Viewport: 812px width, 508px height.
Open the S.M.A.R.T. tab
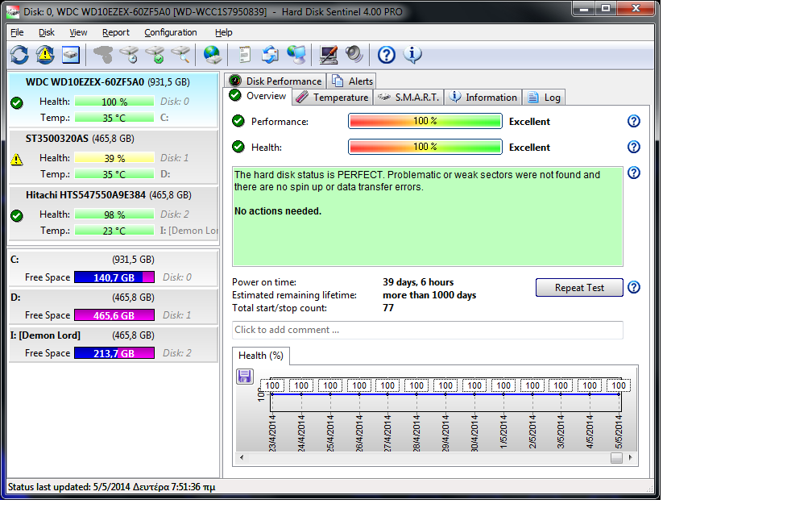[x=408, y=97]
